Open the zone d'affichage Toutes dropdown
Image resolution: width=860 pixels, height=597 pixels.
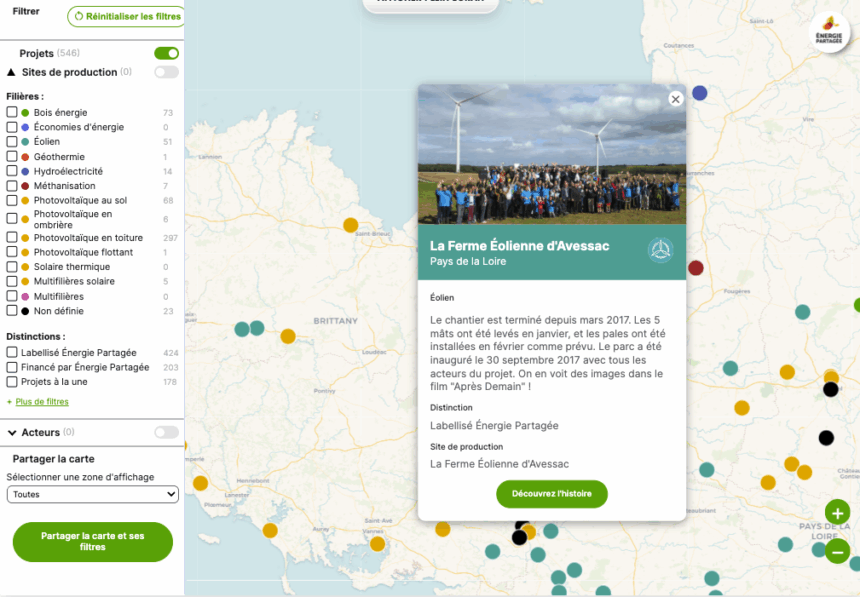click(x=92, y=494)
